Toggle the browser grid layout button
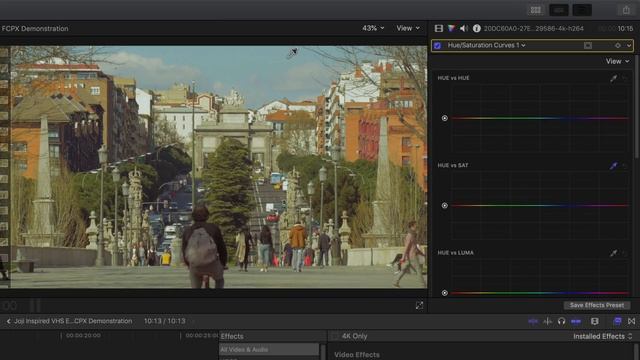The image size is (640, 360). click(x=536, y=10)
